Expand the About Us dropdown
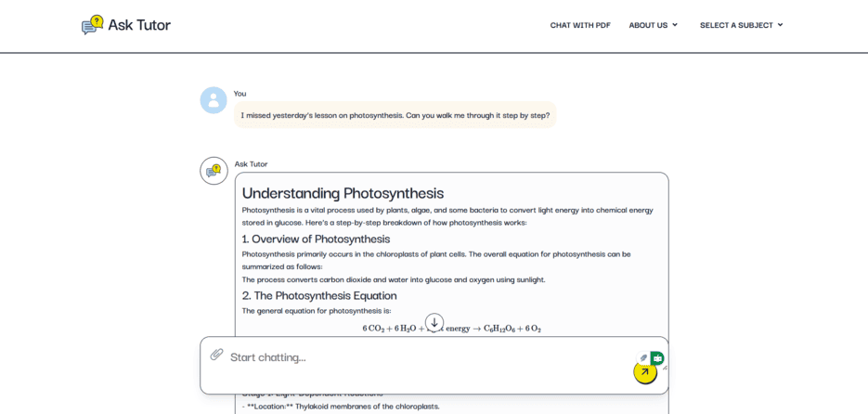Image resolution: width=868 pixels, height=414 pixels. [653, 25]
